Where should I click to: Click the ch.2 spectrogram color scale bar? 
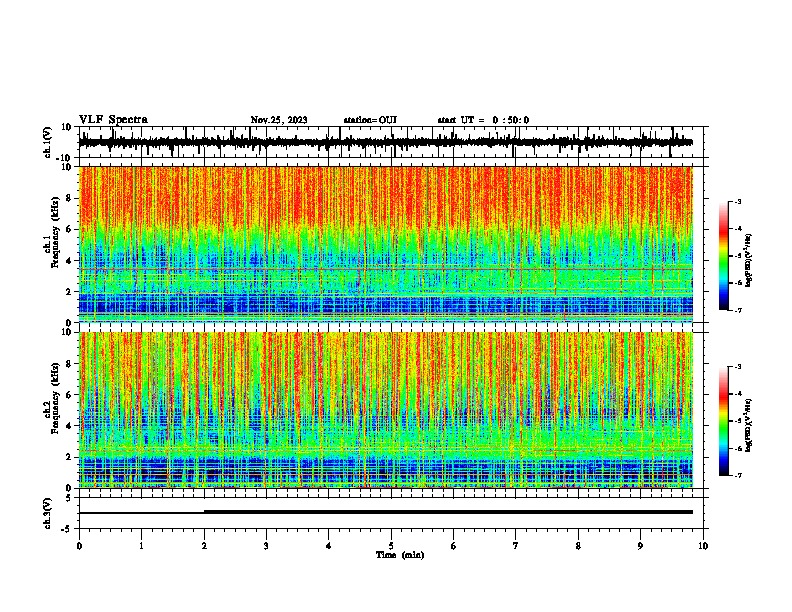coord(723,421)
